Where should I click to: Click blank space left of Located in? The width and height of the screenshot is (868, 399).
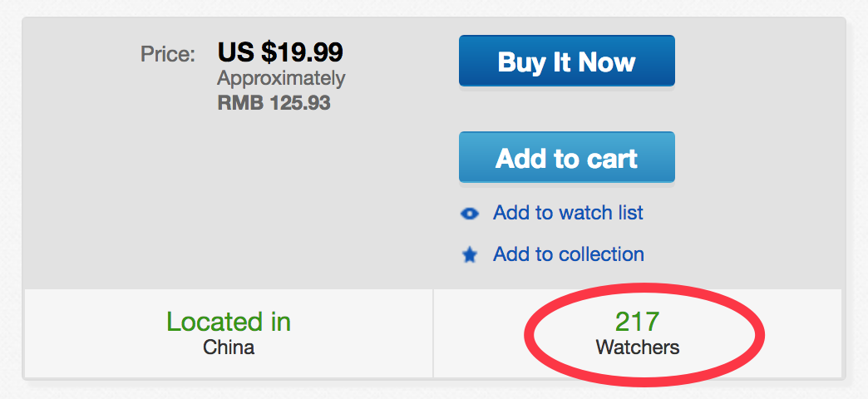coord(91,332)
